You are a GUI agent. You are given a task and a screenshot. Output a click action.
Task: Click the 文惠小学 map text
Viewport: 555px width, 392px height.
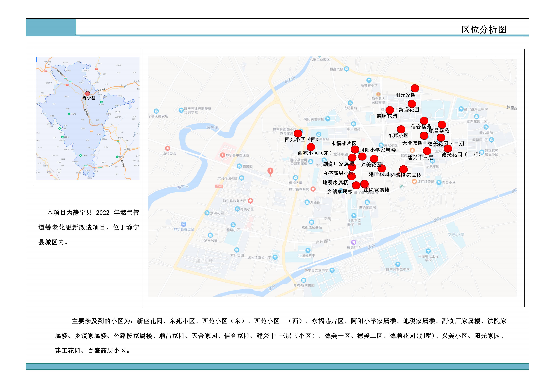point(456,235)
